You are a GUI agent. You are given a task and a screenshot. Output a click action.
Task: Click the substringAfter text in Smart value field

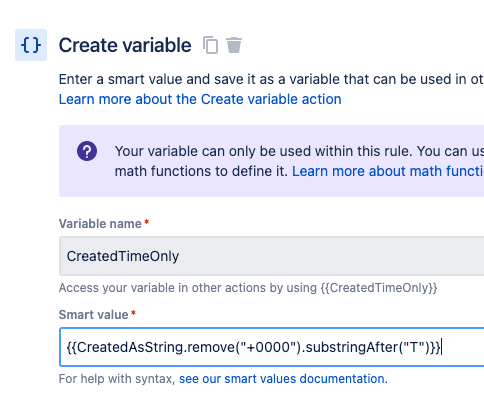click(352, 347)
